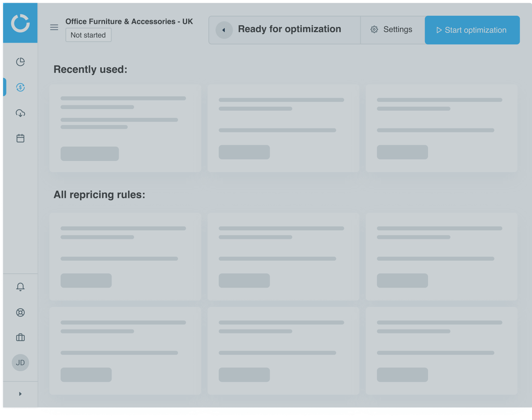This screenshot has height=420, width=532.
Task: Click the Not started status badge
Action: (88, 35)
